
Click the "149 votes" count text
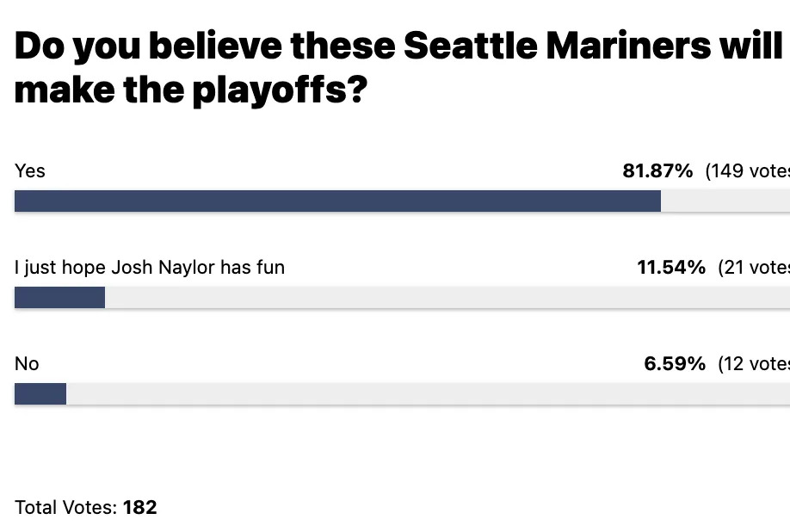[x=747, y=170]
